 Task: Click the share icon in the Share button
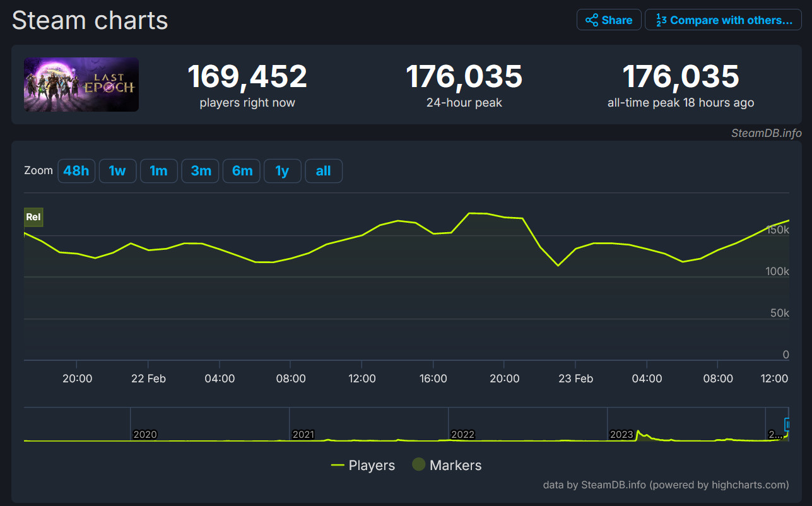click(591, 20)
